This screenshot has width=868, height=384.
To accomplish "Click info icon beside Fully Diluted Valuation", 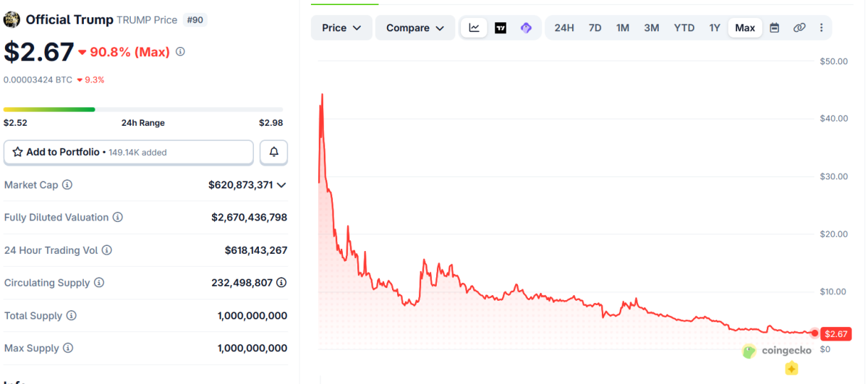I will coord(118,218).
